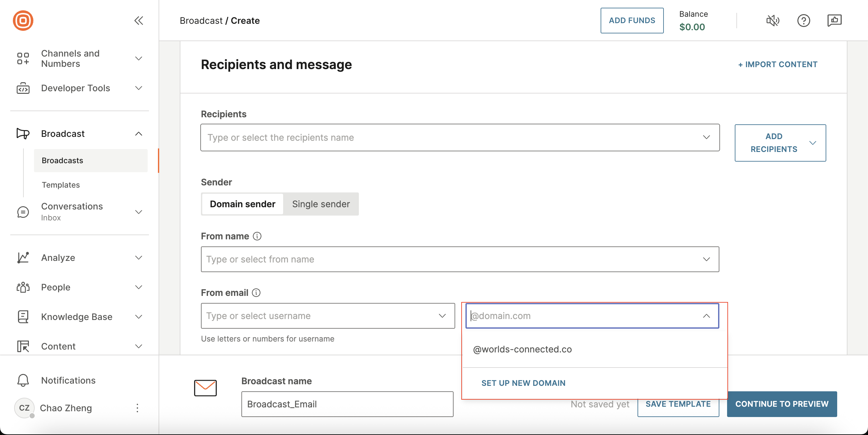The image size is (868, 435).
Task: Click the $0.00 balance amount
Action: tap(692, 27)
